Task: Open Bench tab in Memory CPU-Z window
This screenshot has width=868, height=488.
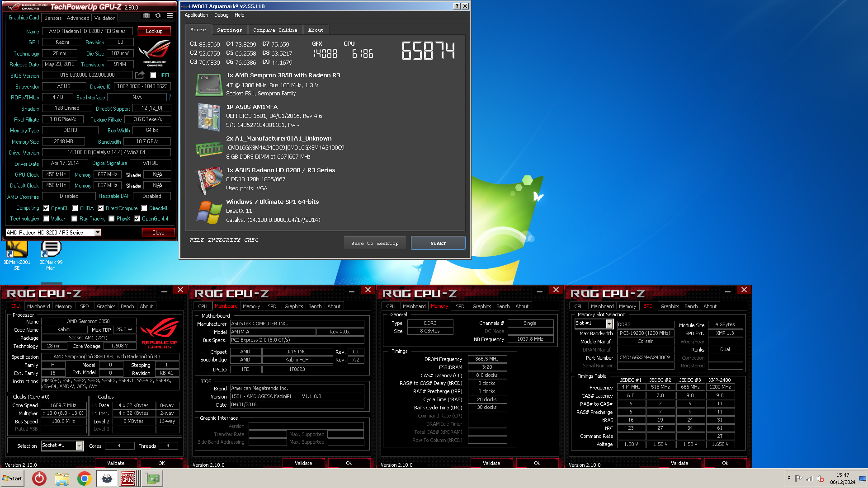Action: (503, 306)
